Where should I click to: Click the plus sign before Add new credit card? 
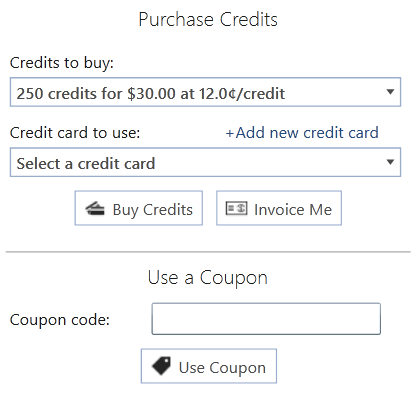pyautogui.click(x=230, y=133)
